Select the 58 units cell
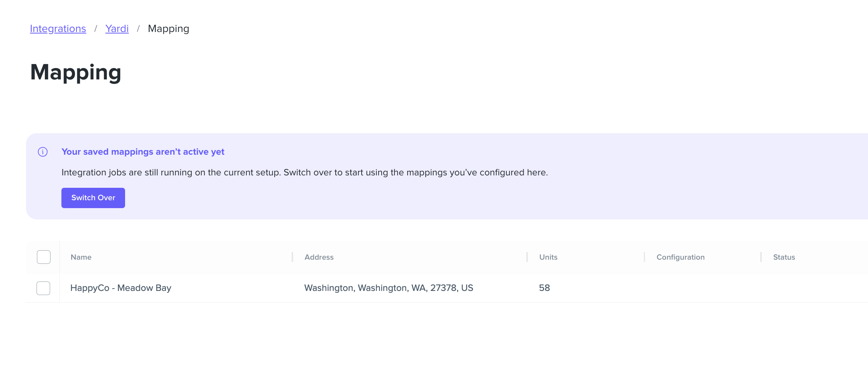 point(544,288)
